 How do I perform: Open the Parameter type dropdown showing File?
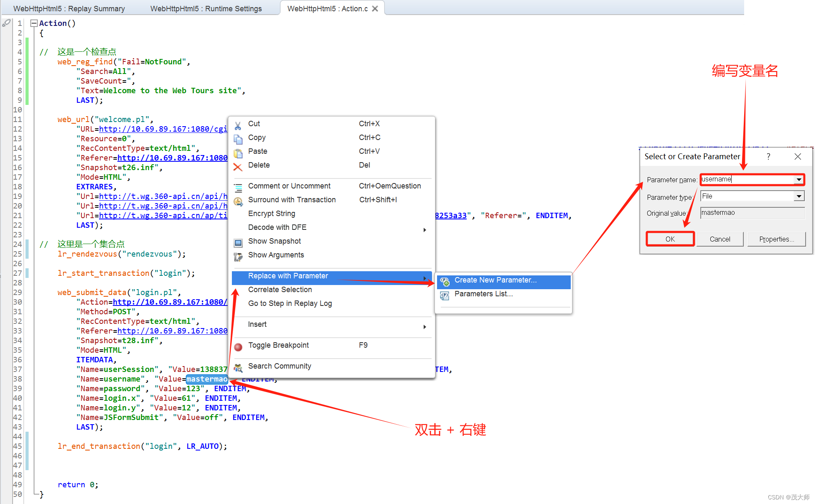[799, 196]
